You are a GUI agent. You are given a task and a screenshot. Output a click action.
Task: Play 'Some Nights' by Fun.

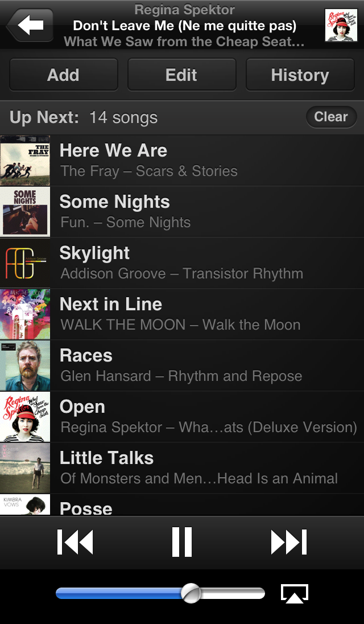(182, 212)
